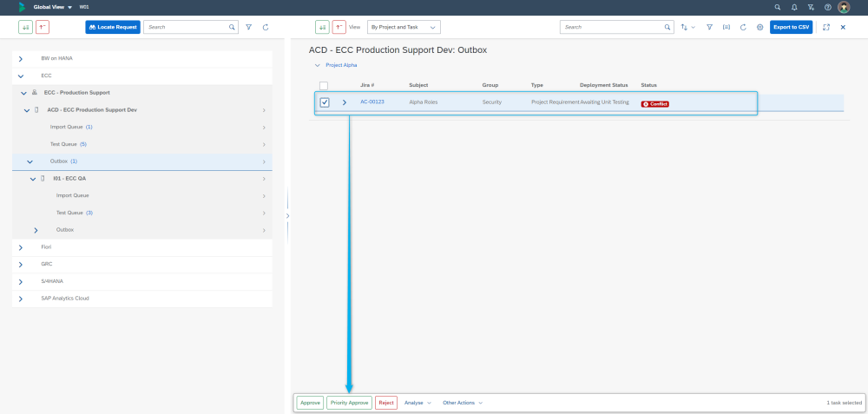
Task: Click the Approve button
Action: point(310,403)
